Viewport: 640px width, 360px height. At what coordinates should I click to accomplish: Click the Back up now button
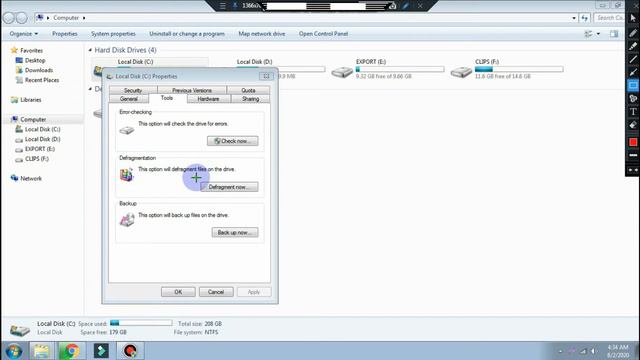click(235, 233)
